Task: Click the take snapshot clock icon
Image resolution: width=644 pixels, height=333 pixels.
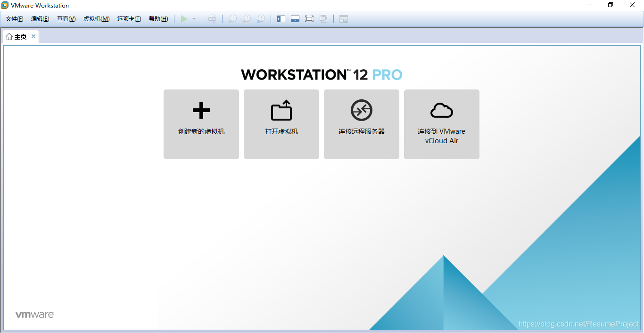Action: coord(232,19)
